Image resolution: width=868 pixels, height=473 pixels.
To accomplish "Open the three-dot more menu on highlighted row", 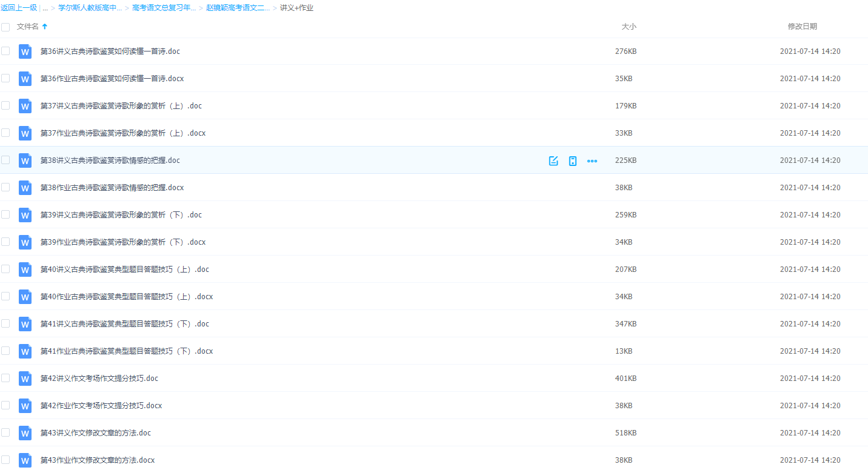I will tap(592, 160).
